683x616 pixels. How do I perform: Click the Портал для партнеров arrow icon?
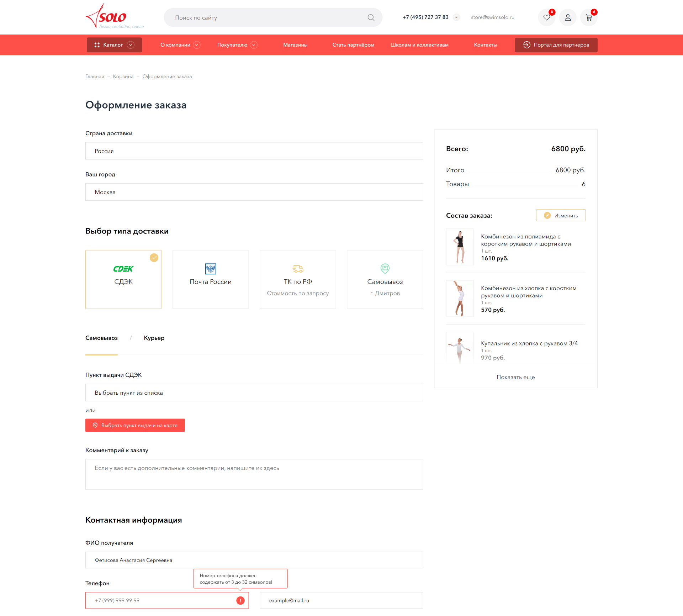(526, 45)
